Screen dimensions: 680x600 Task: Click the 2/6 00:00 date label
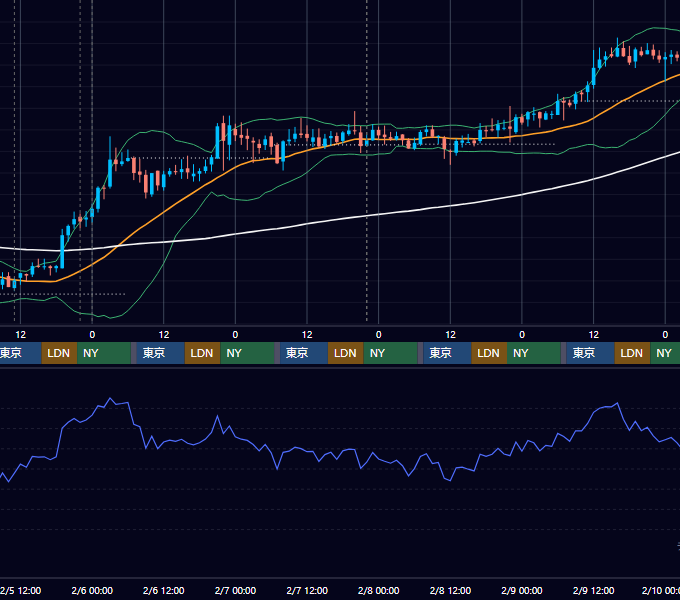[x=92, y=590]
